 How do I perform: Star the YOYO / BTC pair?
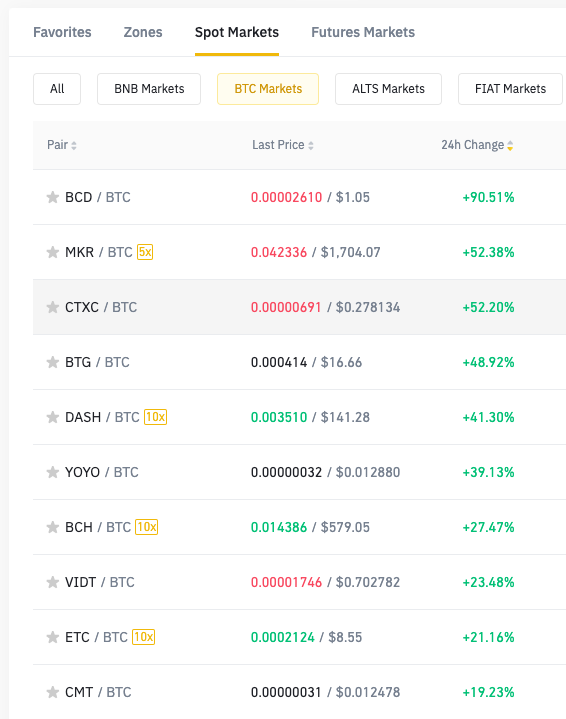(53, 472)
